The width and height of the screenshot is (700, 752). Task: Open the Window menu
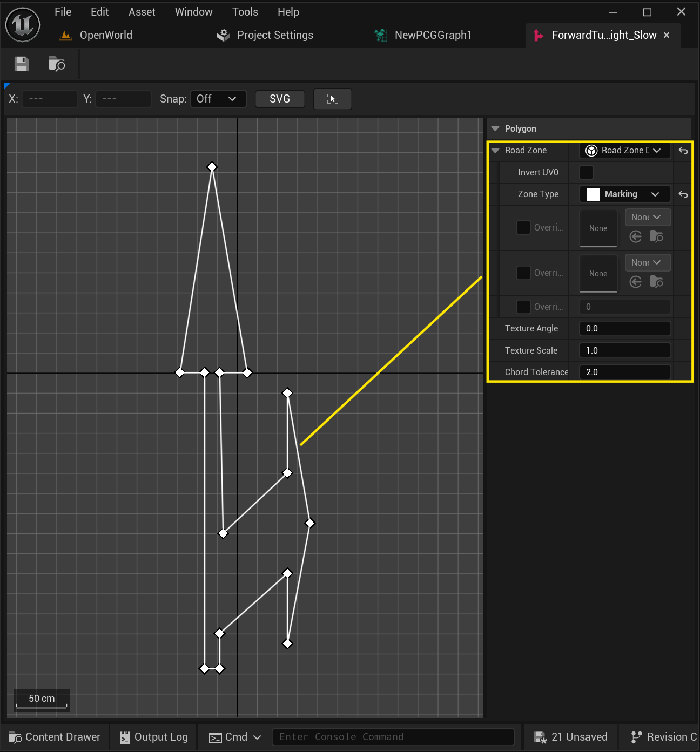(x=194, y=12)
